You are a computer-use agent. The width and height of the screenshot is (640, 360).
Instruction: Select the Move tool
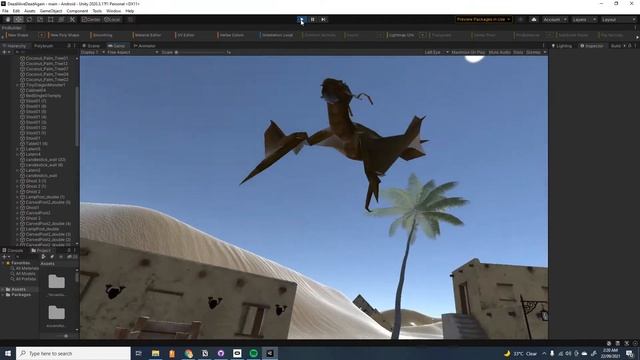[x=18, y=20]
